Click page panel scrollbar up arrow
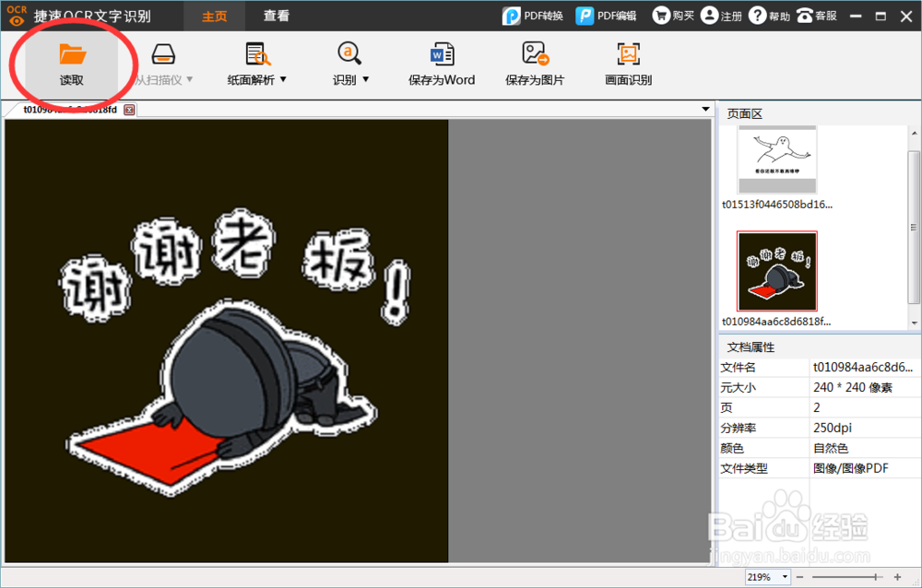922x588 pixels. 915,134
